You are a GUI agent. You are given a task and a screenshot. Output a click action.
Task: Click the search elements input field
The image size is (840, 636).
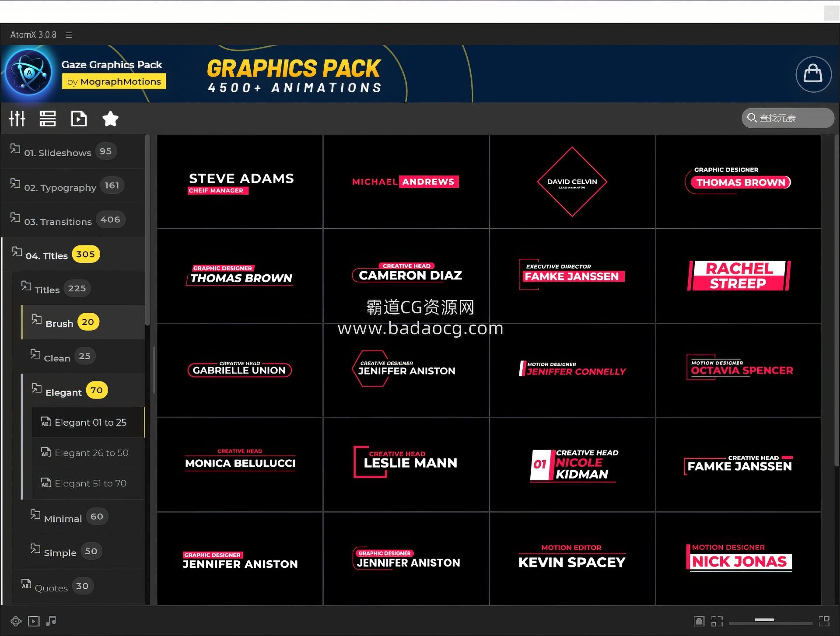[x=788, y=118]
